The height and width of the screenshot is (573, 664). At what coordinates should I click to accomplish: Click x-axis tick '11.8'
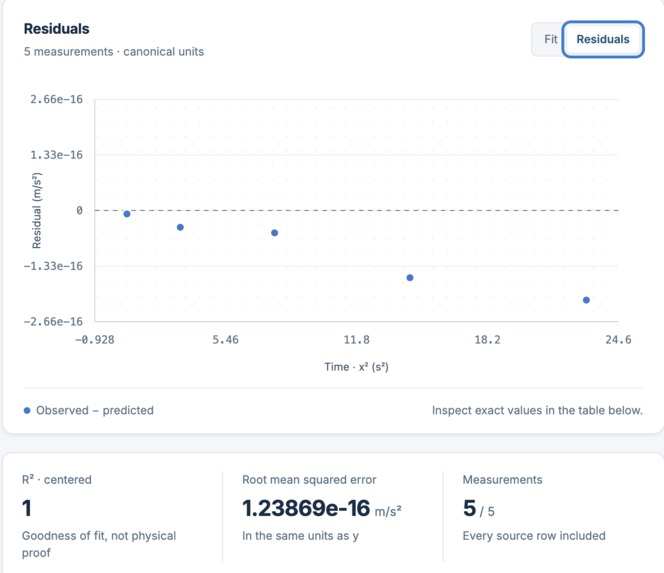coord(357,340)
